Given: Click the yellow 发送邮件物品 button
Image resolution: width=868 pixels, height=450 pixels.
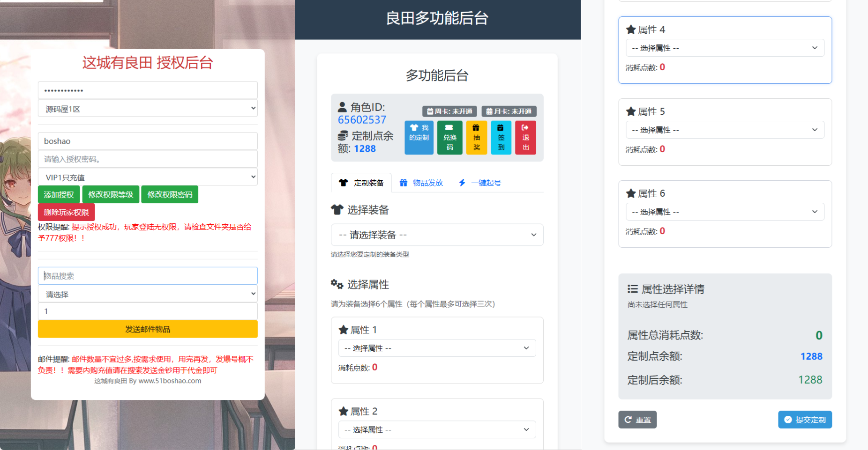Looking at the screenshot, I should (148, 329).
